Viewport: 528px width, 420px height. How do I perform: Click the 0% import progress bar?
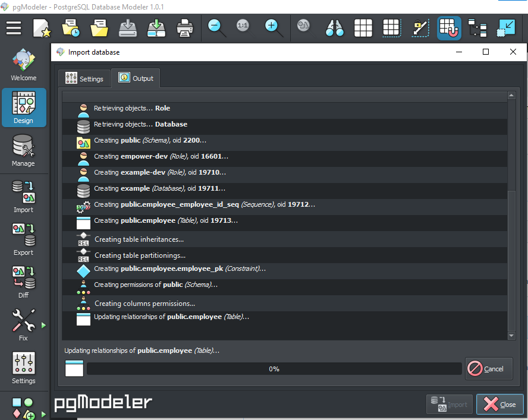point(274,368)
